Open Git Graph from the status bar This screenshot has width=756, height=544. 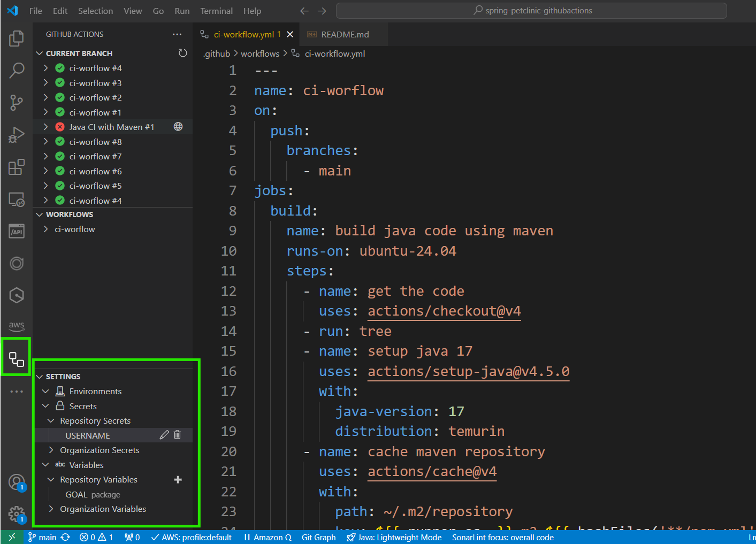pos(318,537)
